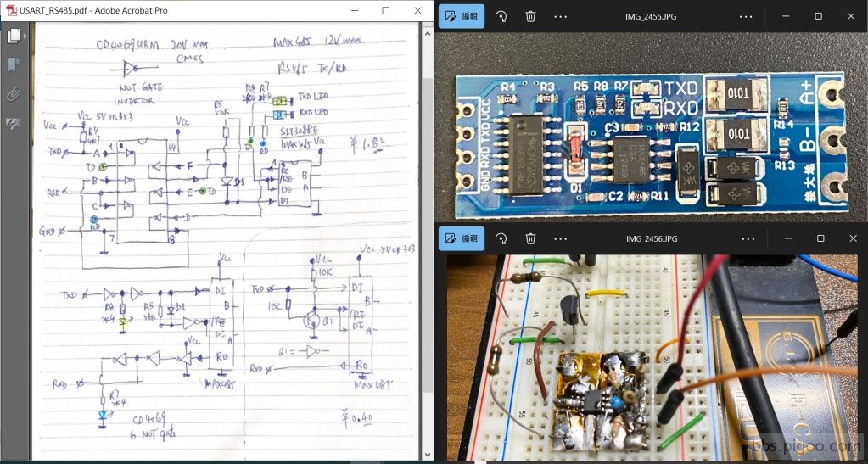
Task: Click the 編輯 edit button for IMG_2456.JPG
Action: coord(462,239)
